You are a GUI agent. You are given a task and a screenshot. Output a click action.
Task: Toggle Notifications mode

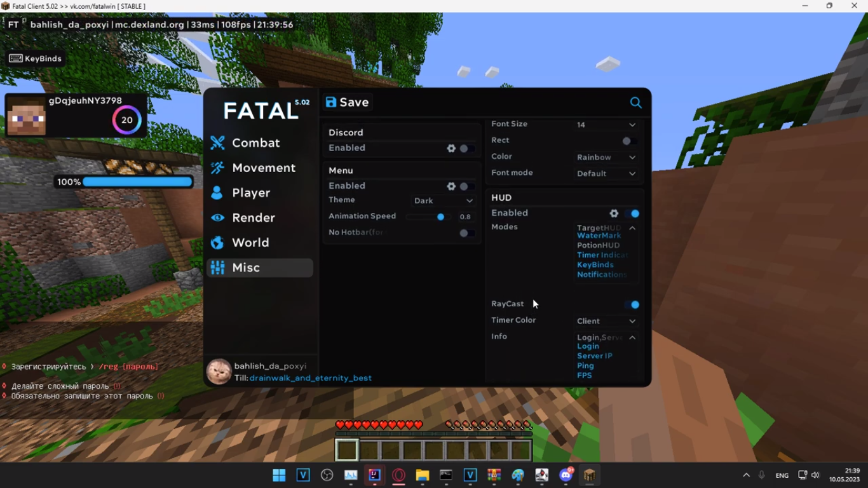(x=602, y=274)
